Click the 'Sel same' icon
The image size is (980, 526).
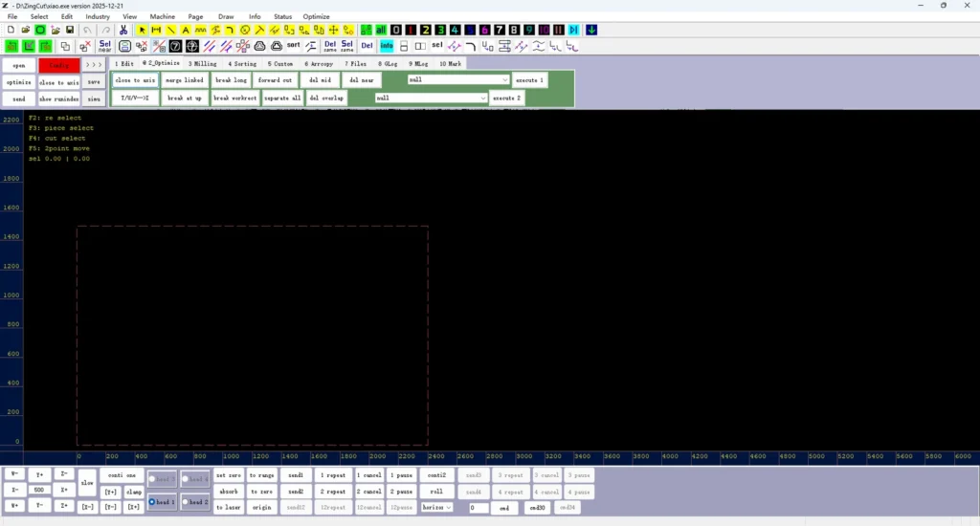(346, 46)
